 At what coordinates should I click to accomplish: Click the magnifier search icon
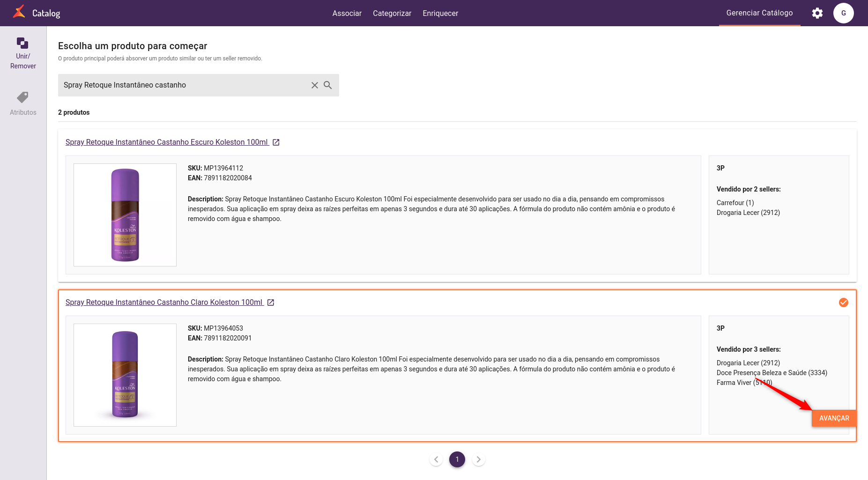point(328,85)
